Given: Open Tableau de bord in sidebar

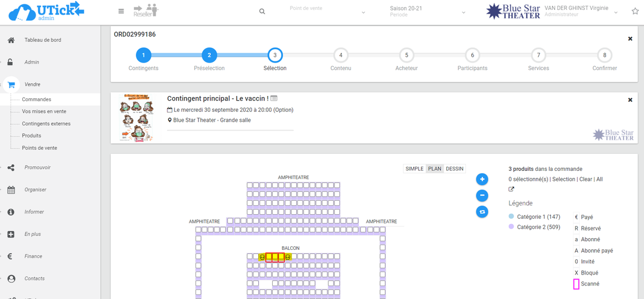Looking at the screenshot, I should click(x=43, y=40).
